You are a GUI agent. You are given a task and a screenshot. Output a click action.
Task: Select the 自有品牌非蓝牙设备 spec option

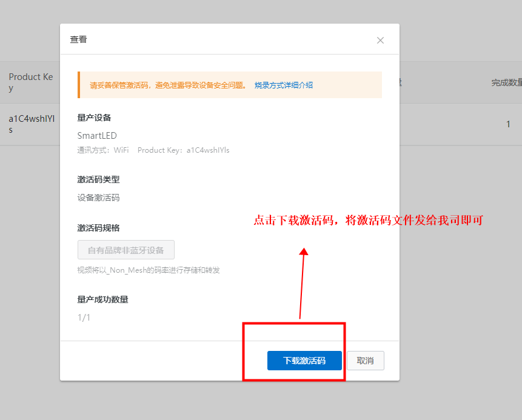(126, 250)
